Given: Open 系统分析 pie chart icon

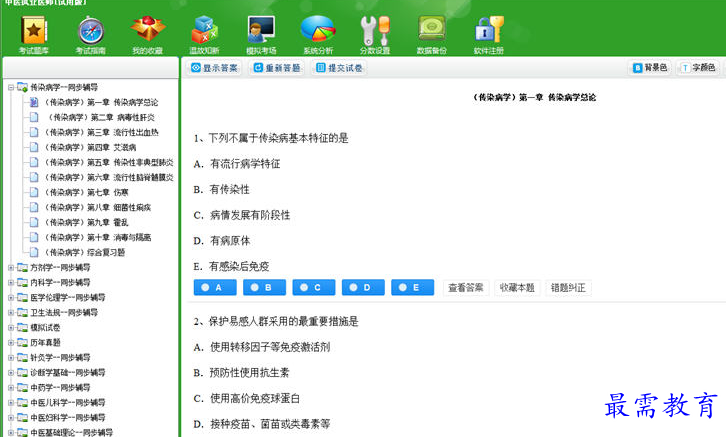Looking at the screenshot, I should click(318, 31).
